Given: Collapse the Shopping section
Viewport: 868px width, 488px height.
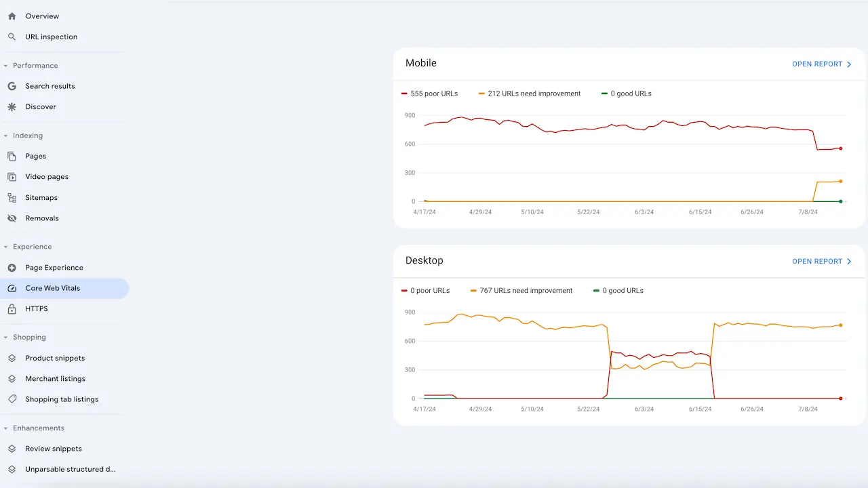Looking at the screenshot, I should (x=5, y=337).
